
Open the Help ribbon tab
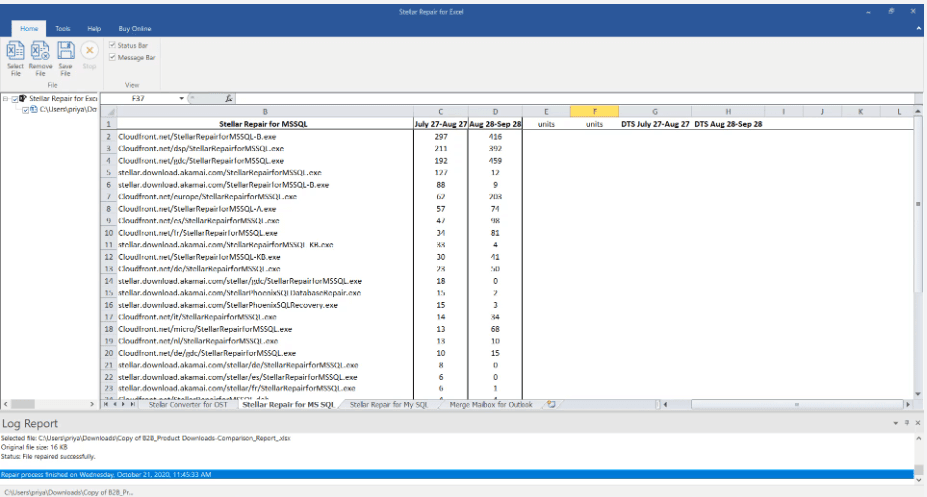coord(94,28)
